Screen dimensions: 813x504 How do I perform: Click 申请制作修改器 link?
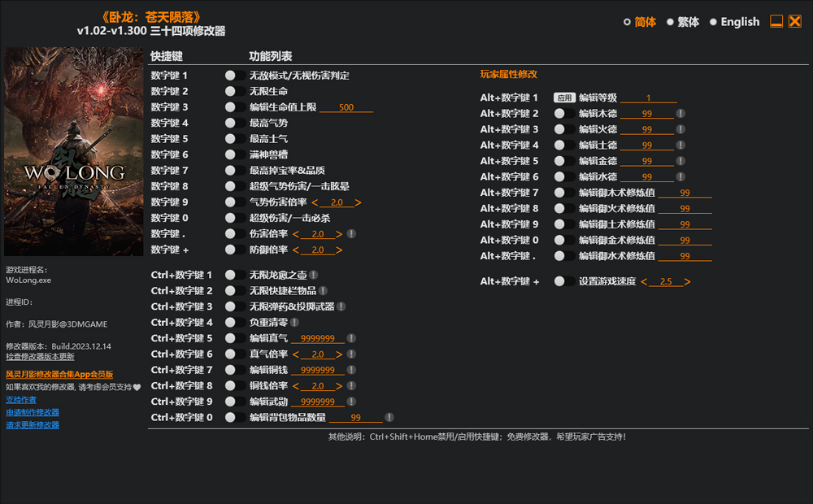tap(33, 412)
